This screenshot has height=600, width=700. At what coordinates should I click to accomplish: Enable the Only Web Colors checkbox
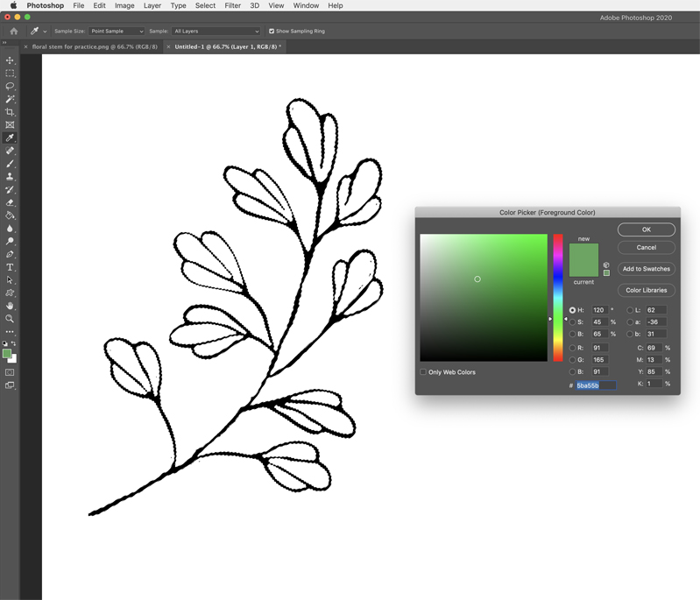pyautogui.click(x=423, y=372)
